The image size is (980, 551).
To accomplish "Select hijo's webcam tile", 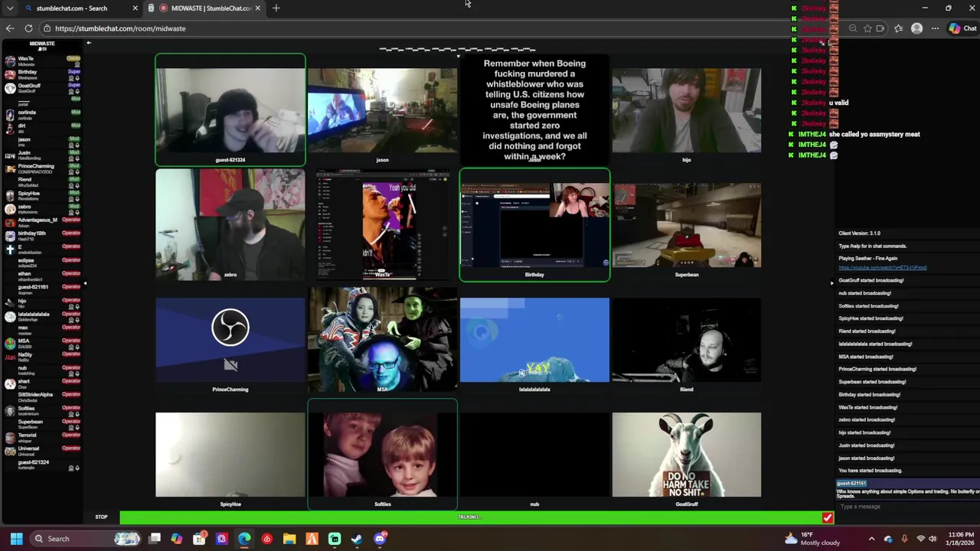I will pyautogui.click(x=687, y=110).
